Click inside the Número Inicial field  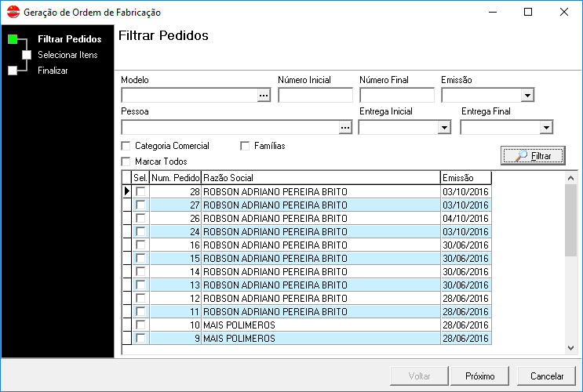coord(315,96)
